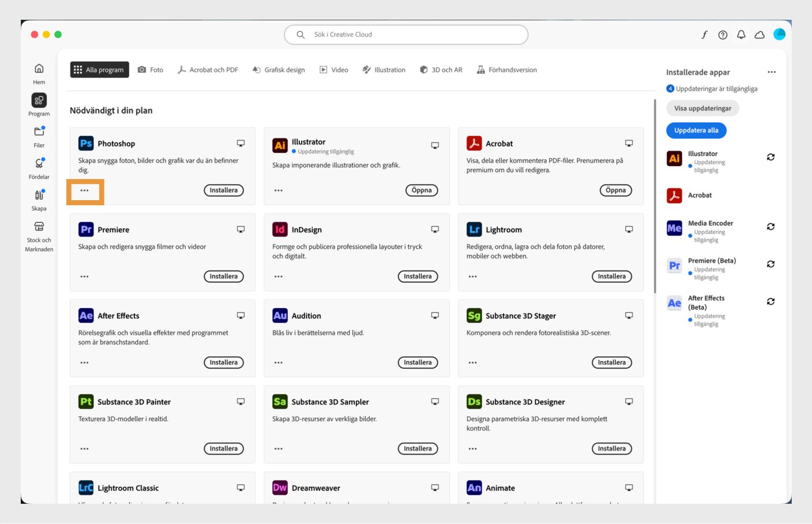Click the Animate card title
The width and height of the screenshot is (812, 524).
click(x=500, y=488)
